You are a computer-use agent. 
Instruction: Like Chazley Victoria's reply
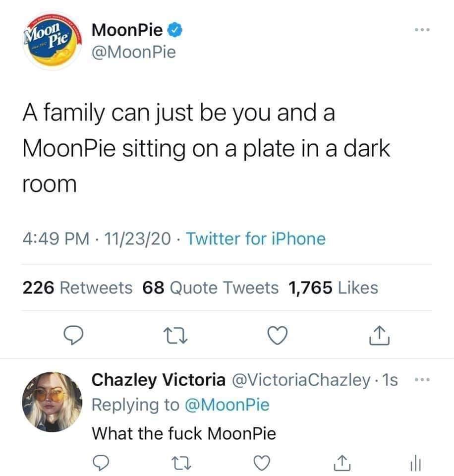[x=263, y=464]
